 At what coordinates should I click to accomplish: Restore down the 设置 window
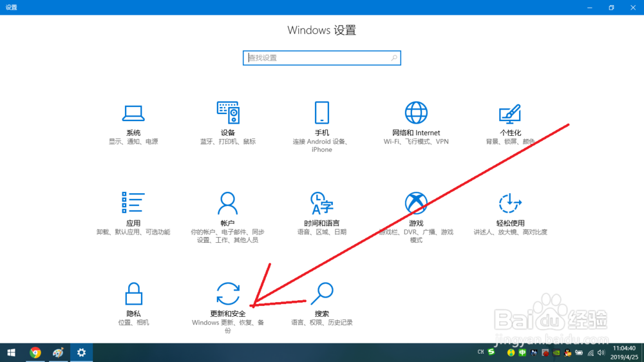point(611,7)
